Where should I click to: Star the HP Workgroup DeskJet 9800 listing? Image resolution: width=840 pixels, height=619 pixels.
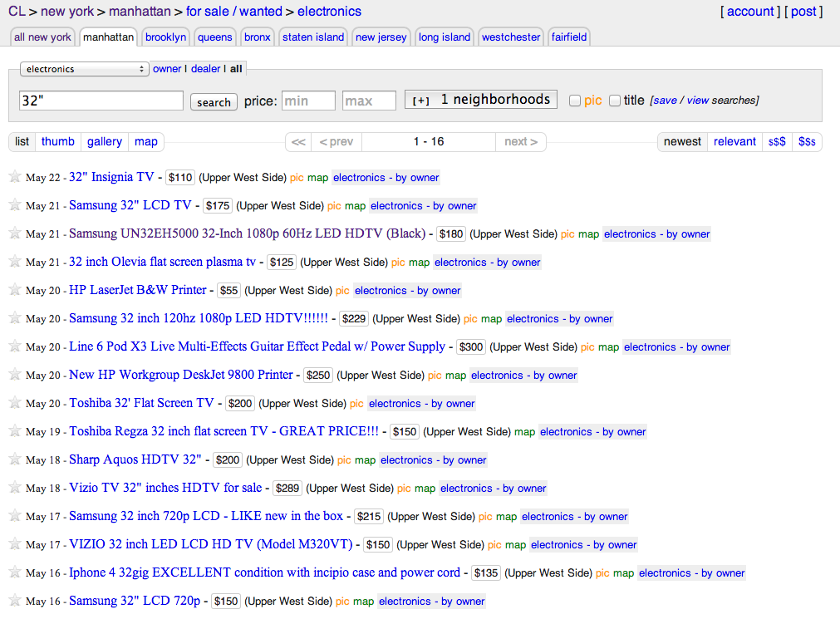15,375
